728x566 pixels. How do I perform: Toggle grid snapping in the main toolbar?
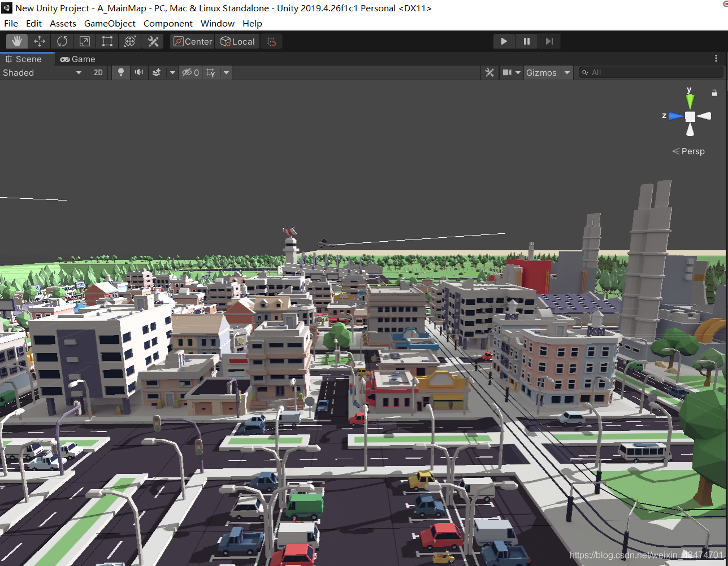click(x=271, y=41)
